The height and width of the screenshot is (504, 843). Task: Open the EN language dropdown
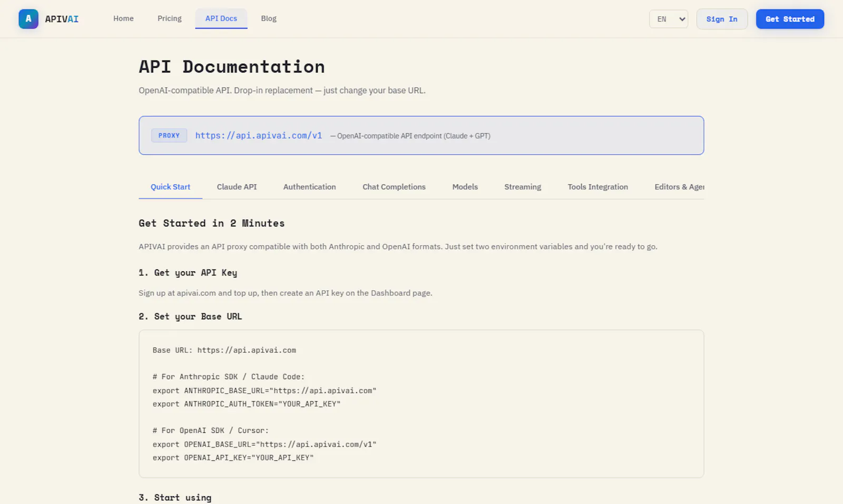click(x=669, y=19)
